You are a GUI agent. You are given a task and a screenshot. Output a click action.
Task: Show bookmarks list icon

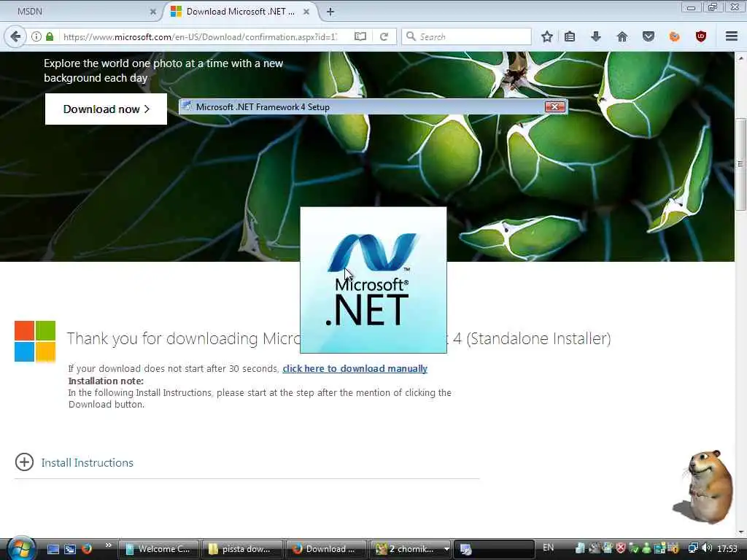tap(570, 36)
